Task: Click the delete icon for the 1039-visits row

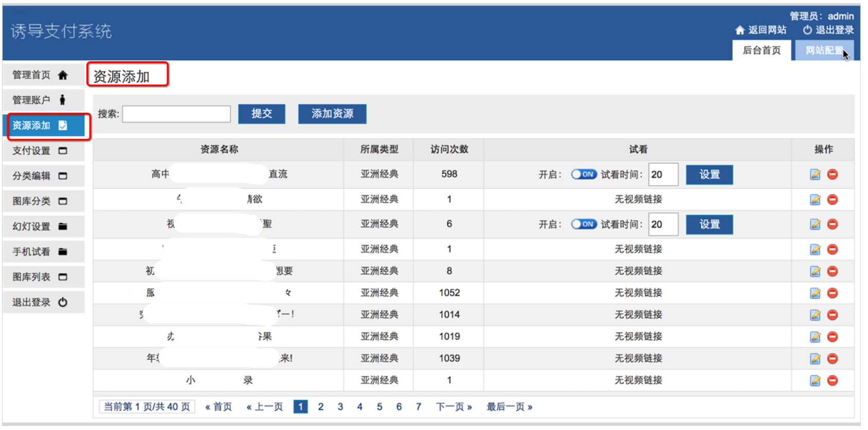Action: pos(833,359)
